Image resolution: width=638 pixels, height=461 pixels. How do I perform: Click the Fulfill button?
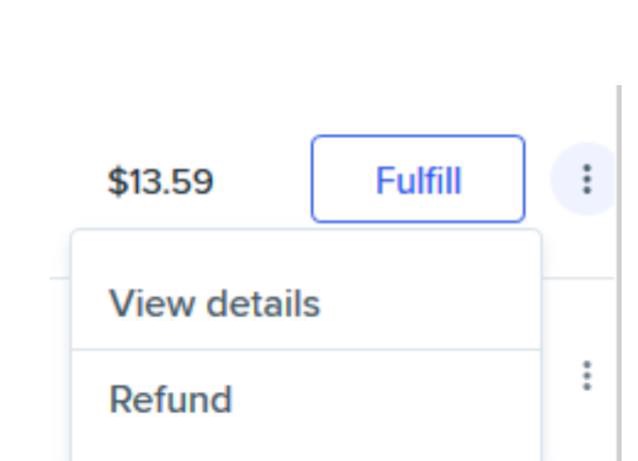pyautogui.click(x=418, y=180)
